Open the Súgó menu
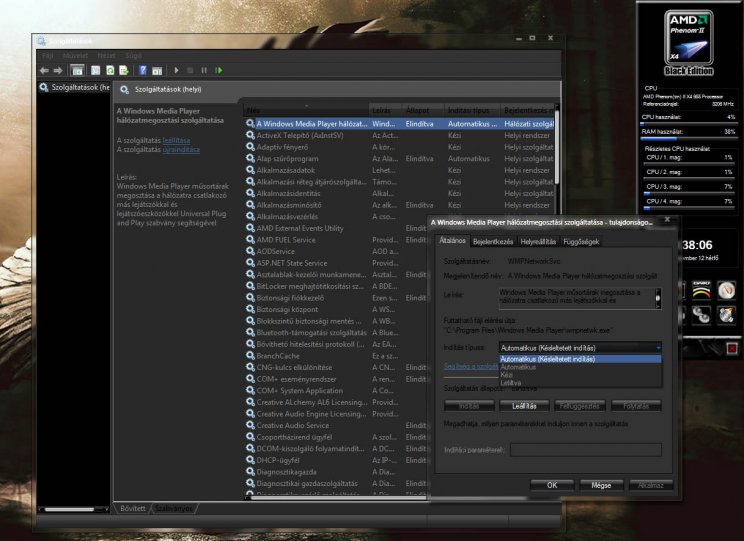 point(133,56)
